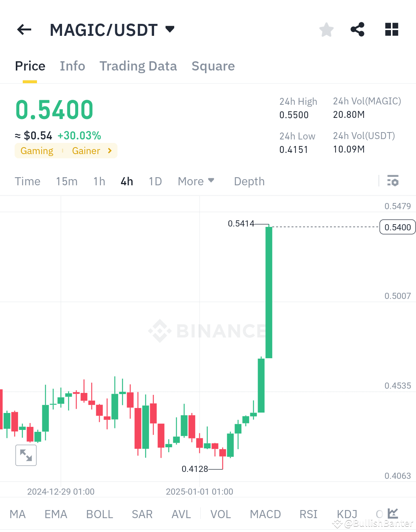Open the chart settings icon beside Depth
Screen dimensions: 416x532
[x=393, y=181]
